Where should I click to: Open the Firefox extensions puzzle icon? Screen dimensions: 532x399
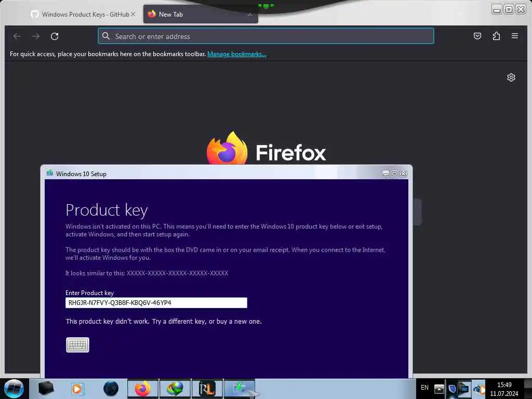click(496, 36)
